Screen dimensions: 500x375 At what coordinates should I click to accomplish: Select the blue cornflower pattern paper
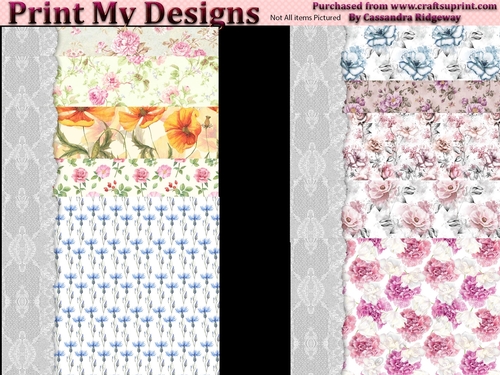tap(137, 286)
